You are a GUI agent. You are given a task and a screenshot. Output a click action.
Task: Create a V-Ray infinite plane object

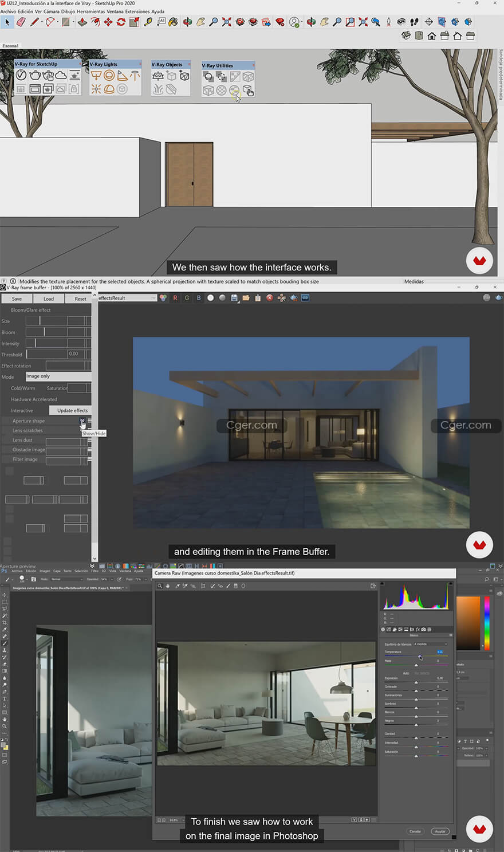pyautogui.click(x=158, y=76)
